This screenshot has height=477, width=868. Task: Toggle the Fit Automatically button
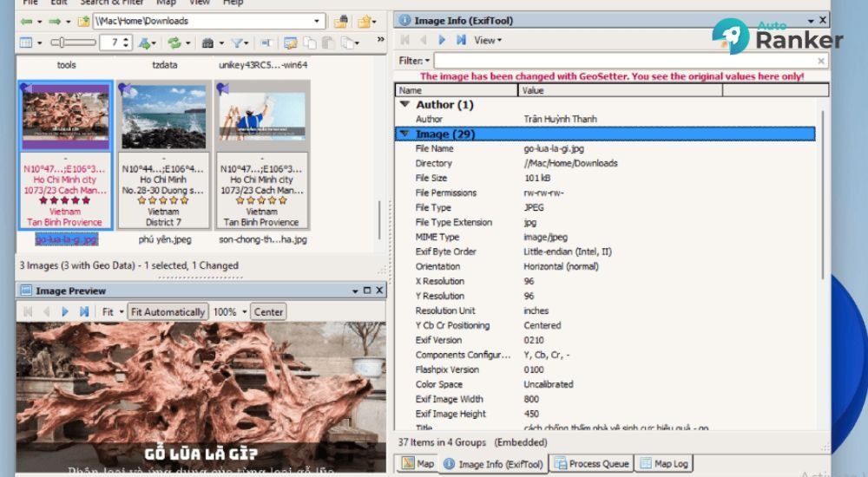click(168, 311)
